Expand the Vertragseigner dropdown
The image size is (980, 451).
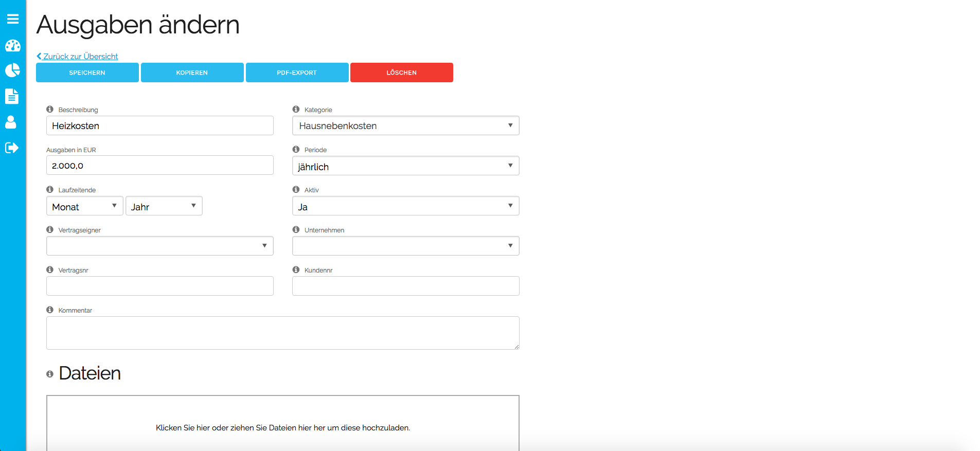point(159,246)
